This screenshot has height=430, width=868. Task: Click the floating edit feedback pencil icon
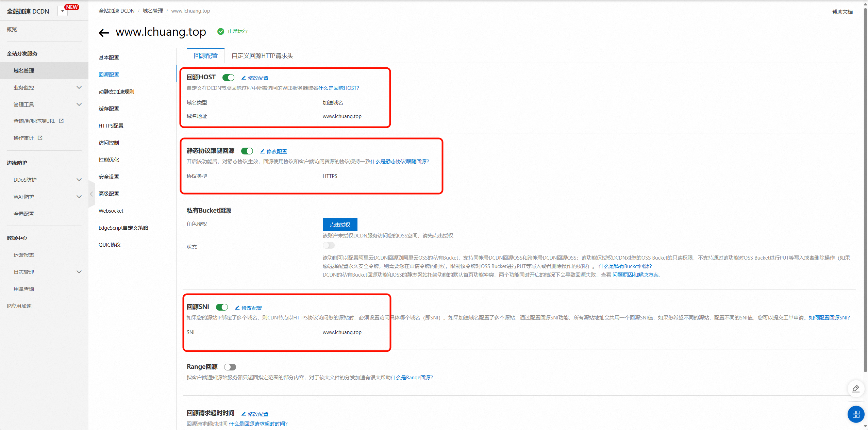pos(856,388)
